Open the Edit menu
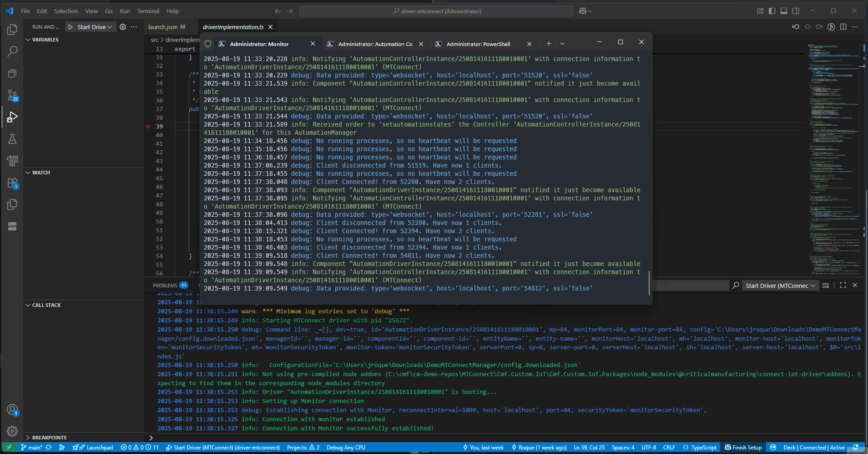Viewport: 868px width, 454px height. [42, 11]
